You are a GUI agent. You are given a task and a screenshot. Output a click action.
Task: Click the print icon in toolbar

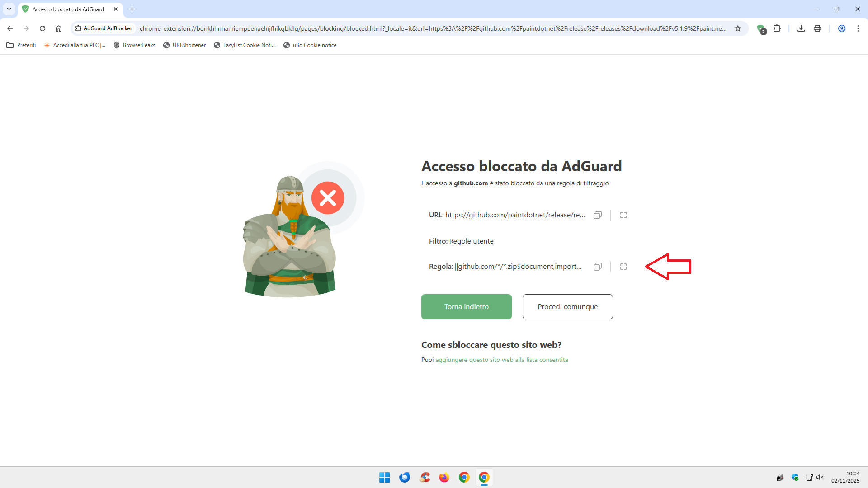coord(817,28)
